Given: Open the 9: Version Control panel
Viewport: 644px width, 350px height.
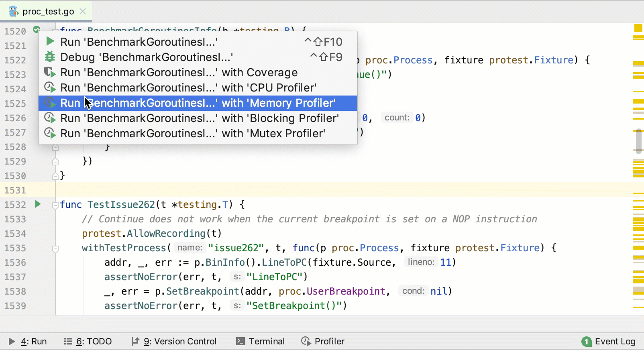Looking at the screenshot, I should click(x=174, y=341).
